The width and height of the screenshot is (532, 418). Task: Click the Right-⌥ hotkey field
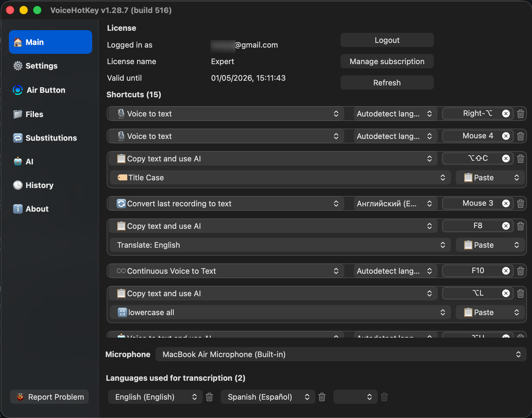coord(478,114)
